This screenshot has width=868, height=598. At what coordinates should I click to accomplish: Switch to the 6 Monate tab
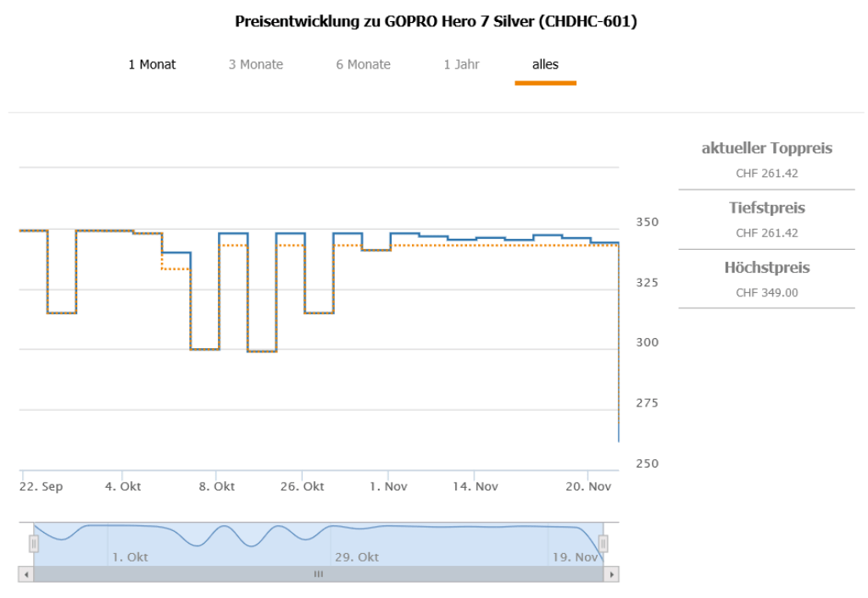[363, 64]
